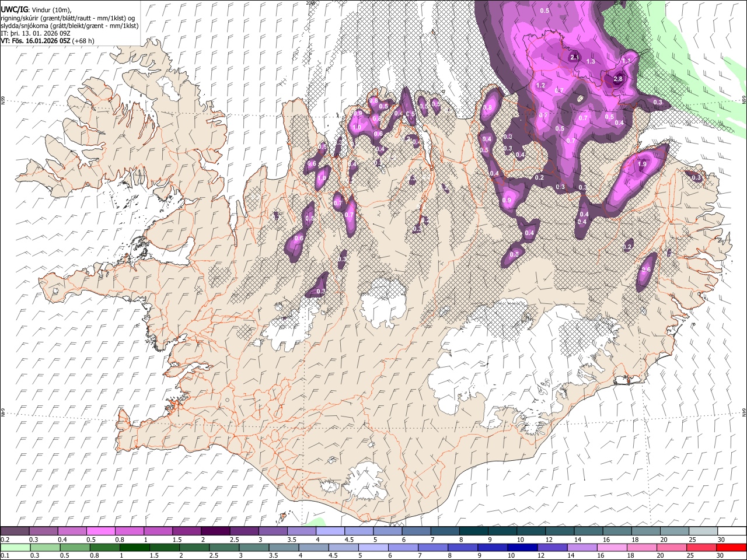Click the '9' label under the snow scale
747x560 pixels.
pos(490,540)
